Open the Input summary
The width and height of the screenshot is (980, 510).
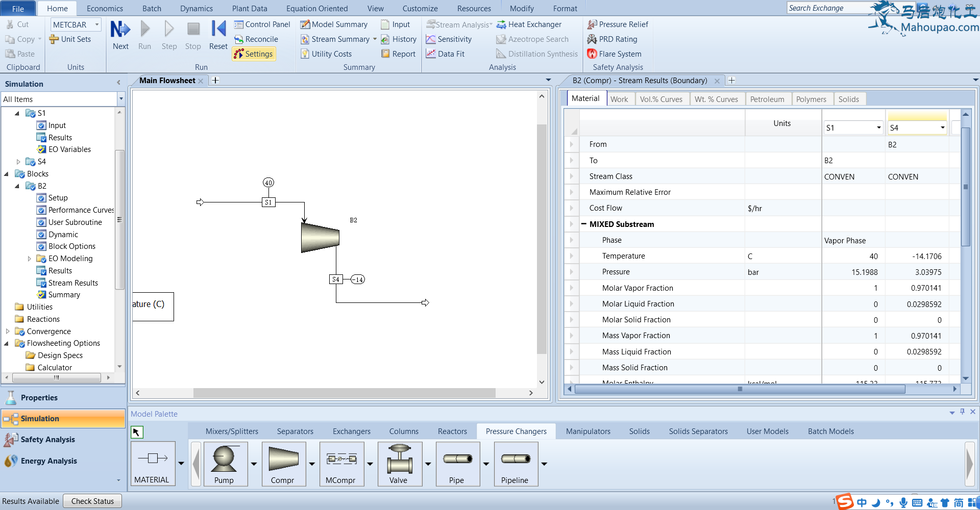coord(396,24)
